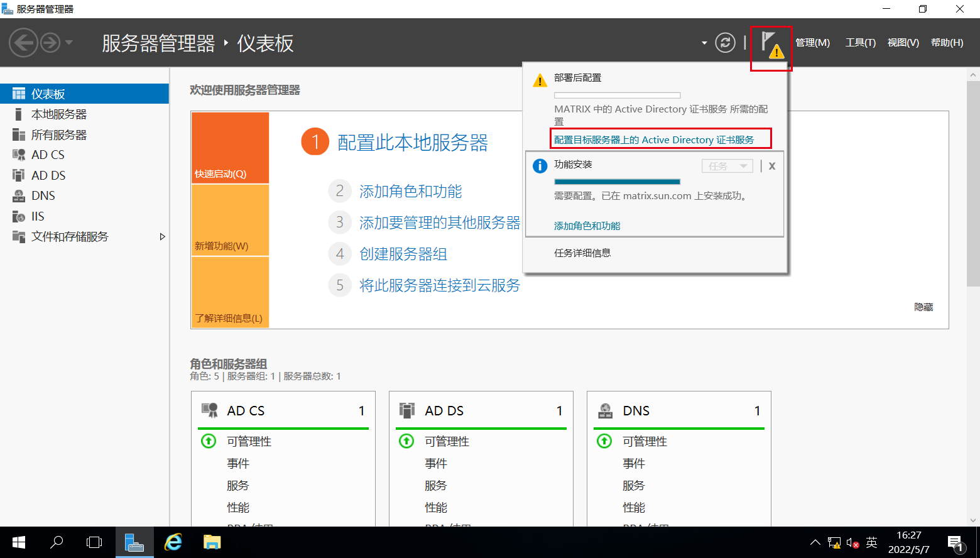980x558 pixels.
Task: Open the navigation history dropdown arrow
Action: pyautogui.click(x=69, y=43)
